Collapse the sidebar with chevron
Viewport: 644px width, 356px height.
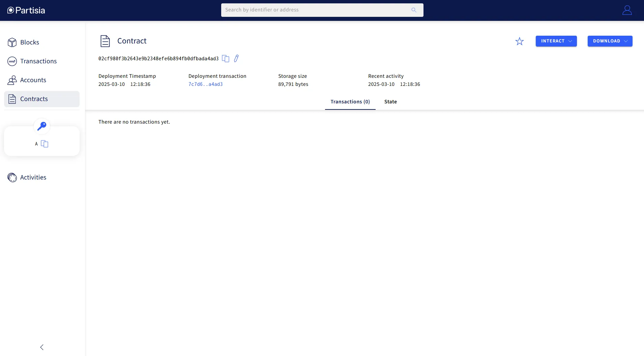click(x=42, y=347)
